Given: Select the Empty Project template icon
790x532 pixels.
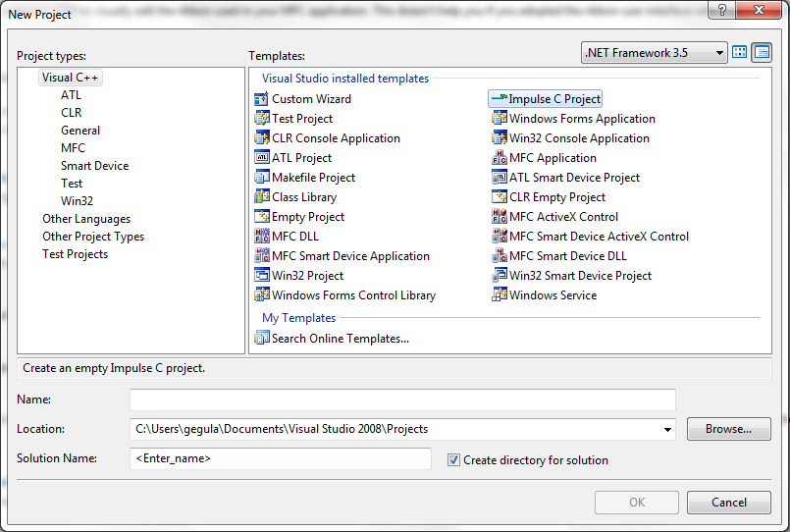Looking at the screenshot, I should [x=261, y=217].
